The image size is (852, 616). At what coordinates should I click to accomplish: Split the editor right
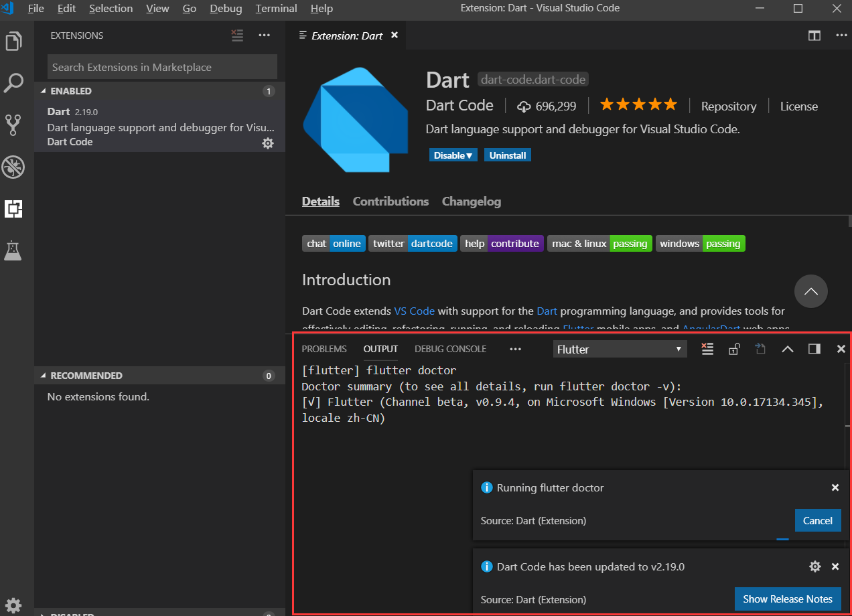(814, 35)
